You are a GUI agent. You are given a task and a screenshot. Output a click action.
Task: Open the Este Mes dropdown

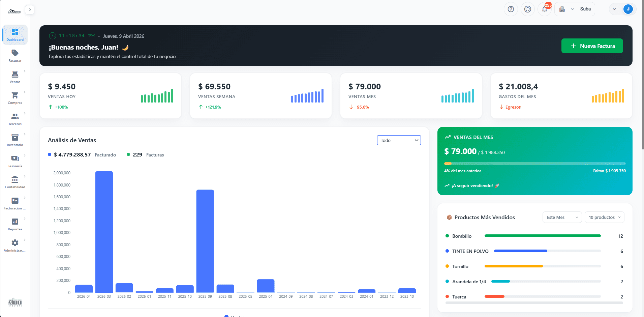click(x=562, y=218)
